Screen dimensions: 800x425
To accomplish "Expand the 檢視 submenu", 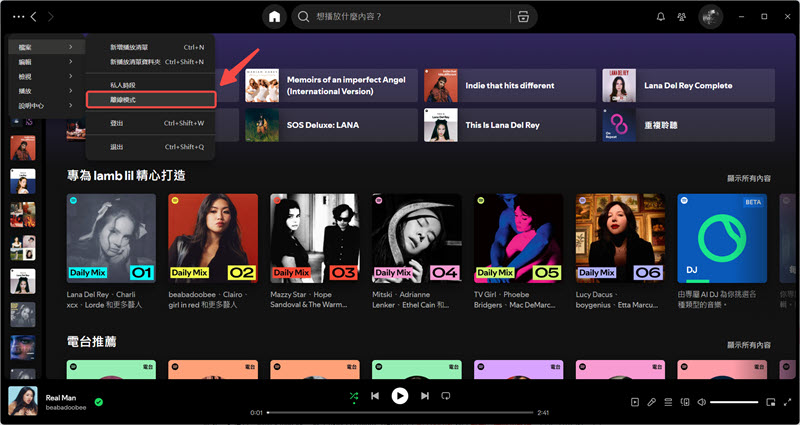I will [46, 77].
